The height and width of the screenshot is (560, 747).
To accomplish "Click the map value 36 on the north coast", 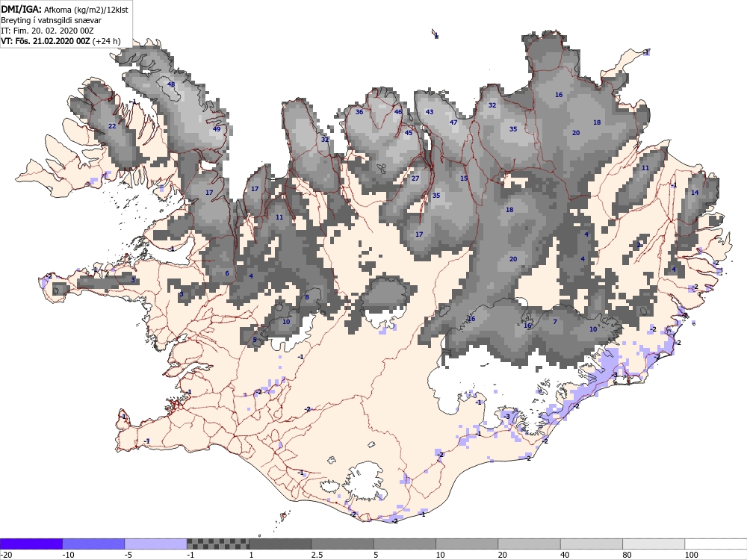I will [359, 112].
